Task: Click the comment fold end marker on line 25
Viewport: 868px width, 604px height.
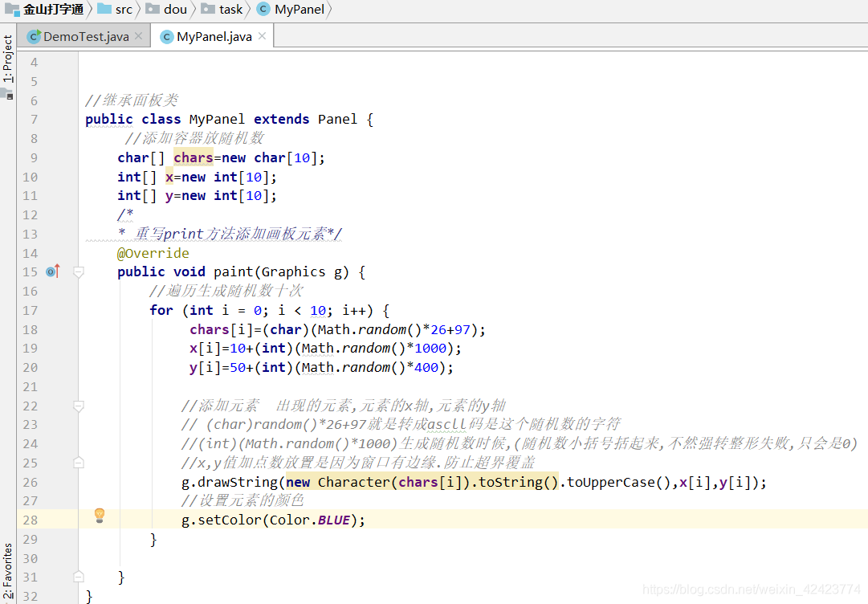Action: tap(79, 463)
